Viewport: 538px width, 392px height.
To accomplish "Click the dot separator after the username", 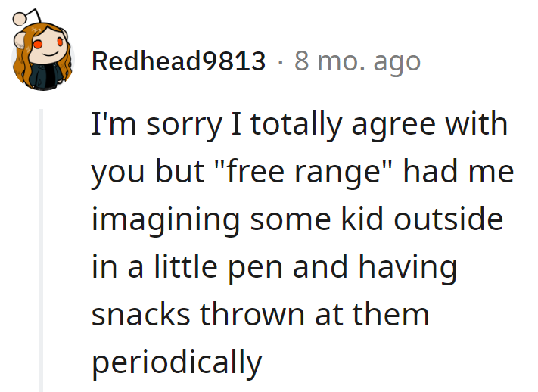I will click(279, 61).
